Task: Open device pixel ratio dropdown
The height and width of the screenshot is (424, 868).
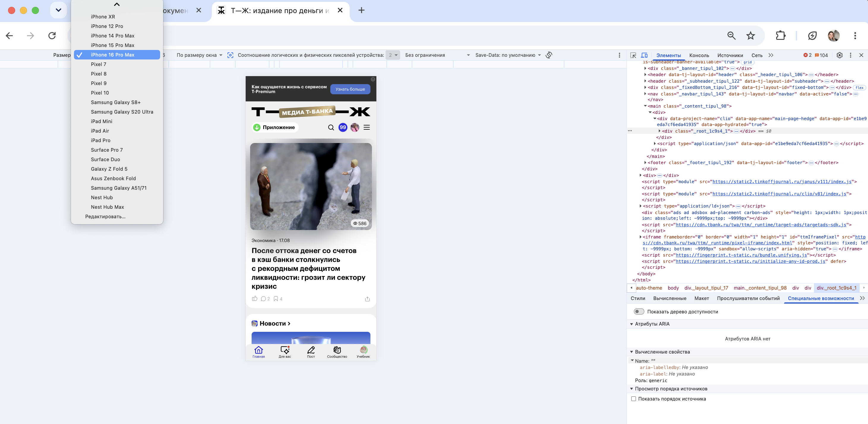Action: tap(392, 55)
